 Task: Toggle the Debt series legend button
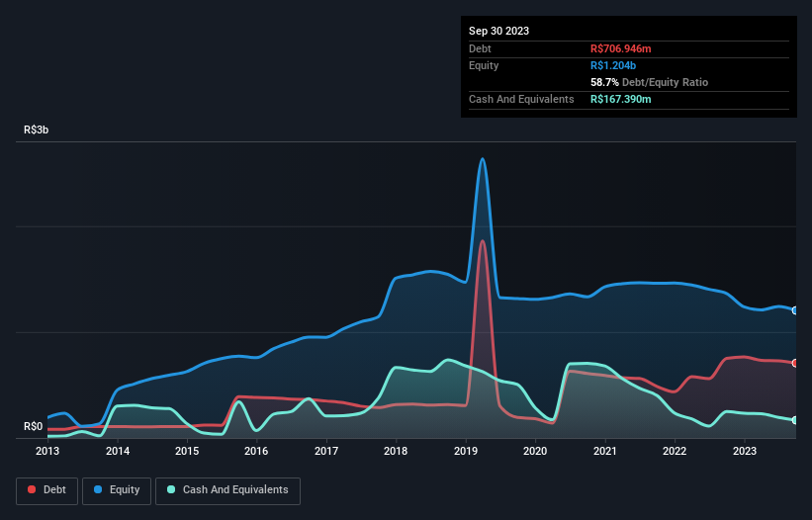tap(46, 490)
